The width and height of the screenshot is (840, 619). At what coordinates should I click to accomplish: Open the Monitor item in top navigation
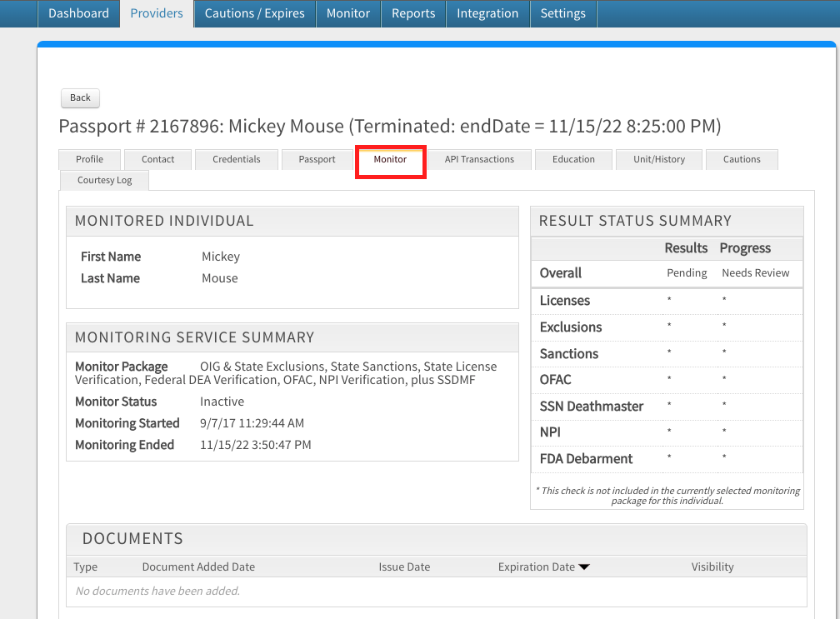click(x=348, y=13)
